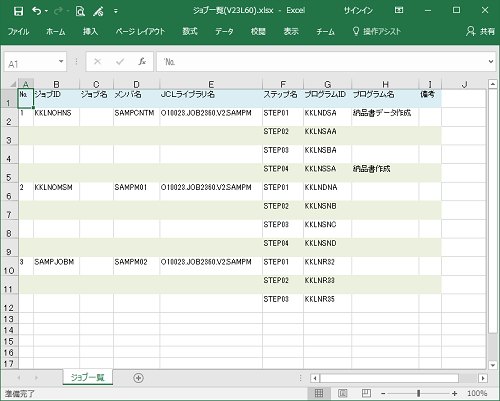This screenshot has width=500, height=401.
Task: Select row 5 header
Action: 9,173
